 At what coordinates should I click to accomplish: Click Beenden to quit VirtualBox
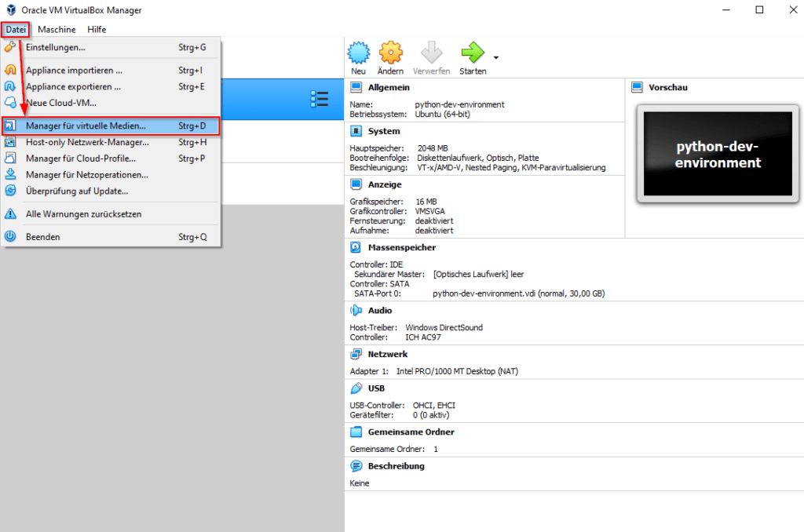42,236
